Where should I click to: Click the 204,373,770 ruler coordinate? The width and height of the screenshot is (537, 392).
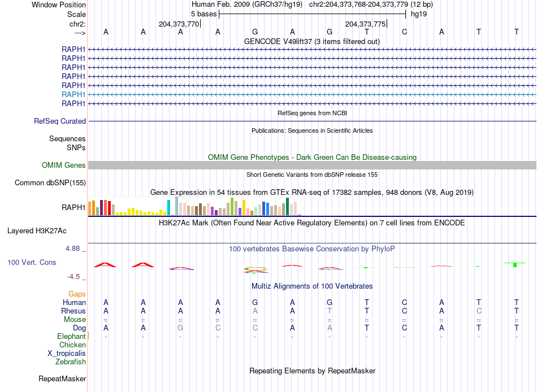point(179,24)
